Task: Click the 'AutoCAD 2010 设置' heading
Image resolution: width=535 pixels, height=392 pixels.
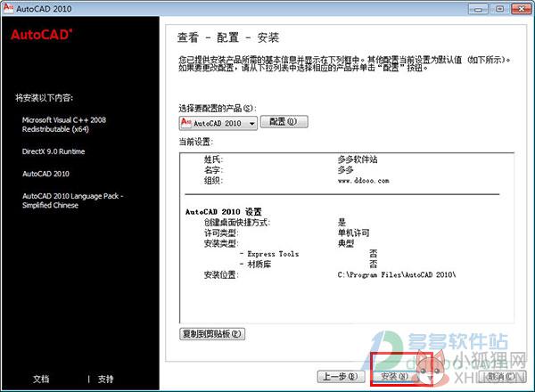Action: [224, 212]
